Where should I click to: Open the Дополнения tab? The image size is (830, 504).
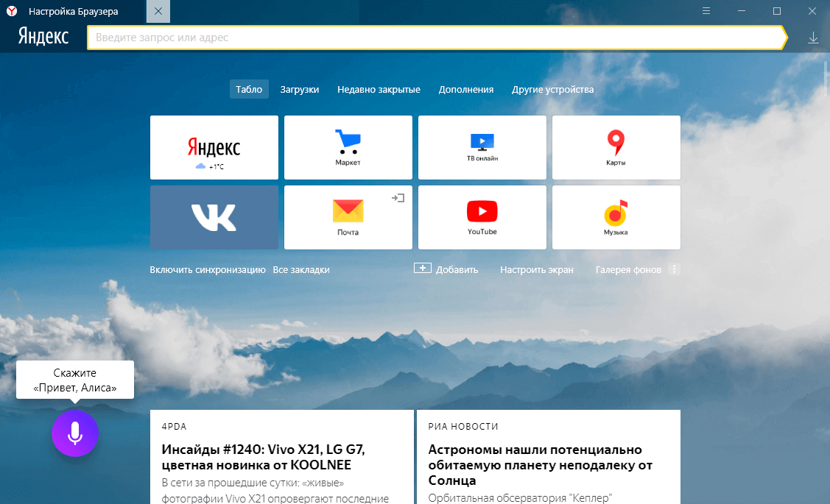[465, 90]
